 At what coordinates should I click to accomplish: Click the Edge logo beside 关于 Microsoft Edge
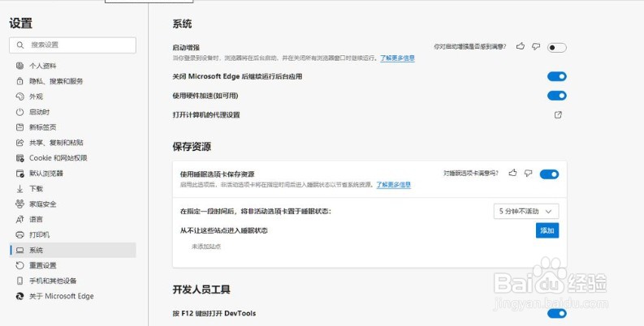point(19,296)
